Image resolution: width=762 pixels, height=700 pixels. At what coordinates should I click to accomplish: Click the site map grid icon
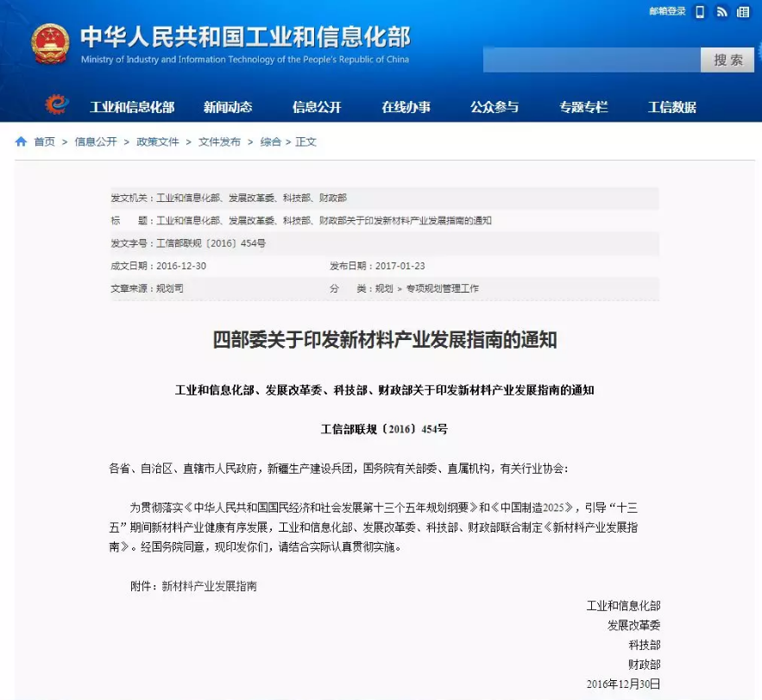pos(743,12)
